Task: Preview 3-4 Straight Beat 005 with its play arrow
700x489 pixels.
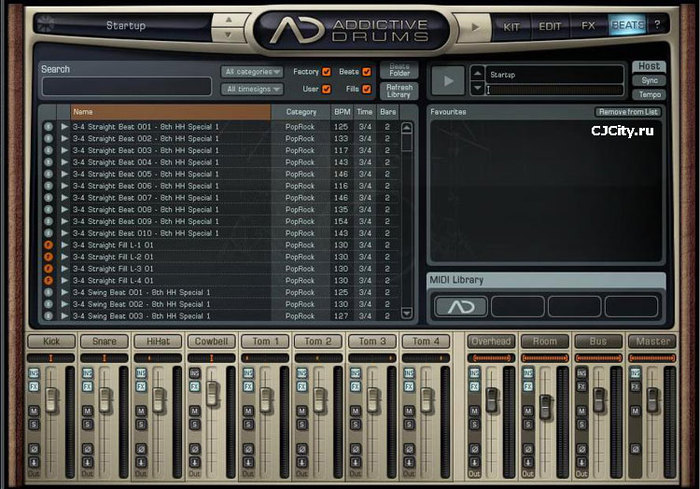Action: click(x=64, y=174)
